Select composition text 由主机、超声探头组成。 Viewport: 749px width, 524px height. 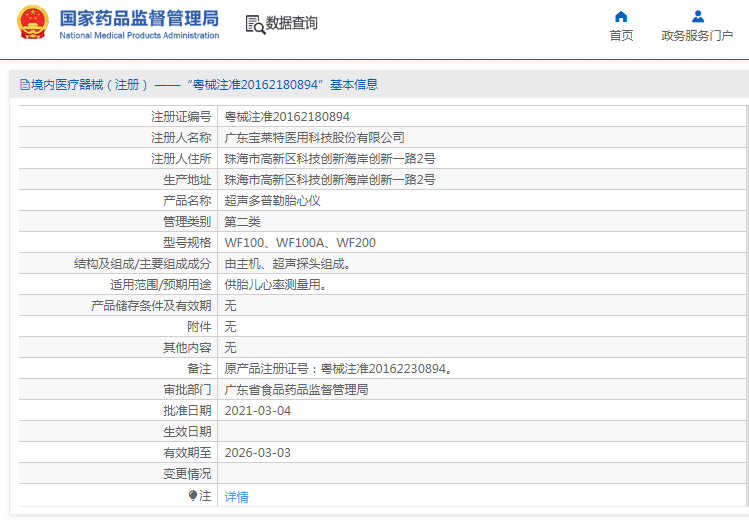[x=288, y=264]
